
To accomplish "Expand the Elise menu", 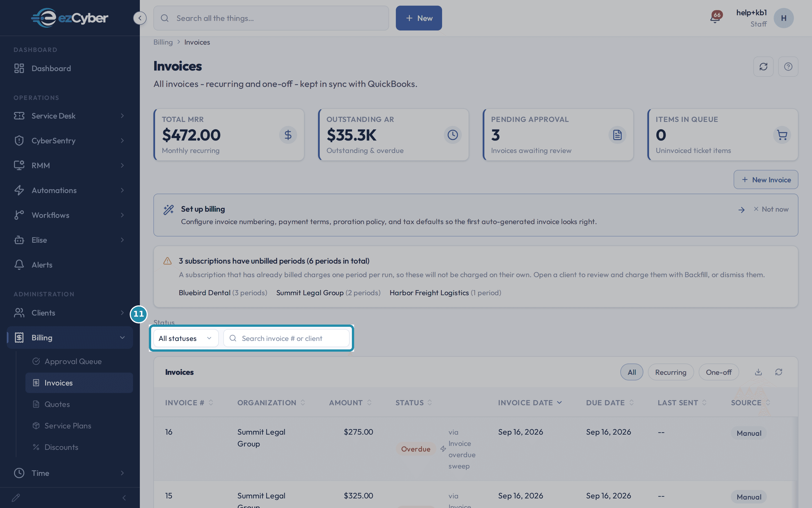I will [70, 240].
